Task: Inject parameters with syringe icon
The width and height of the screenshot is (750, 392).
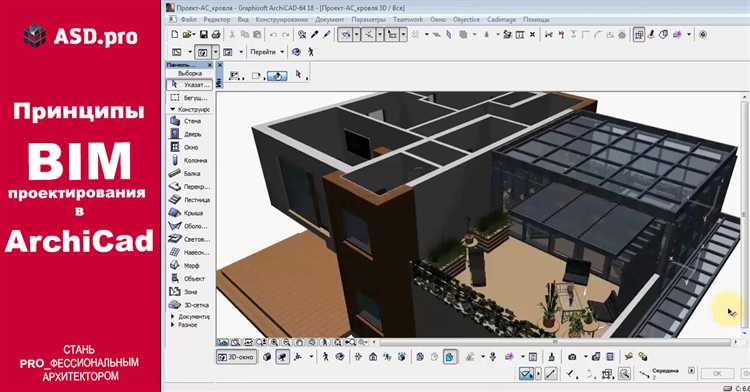Action: pyautogui.click(x=327, y=34)
